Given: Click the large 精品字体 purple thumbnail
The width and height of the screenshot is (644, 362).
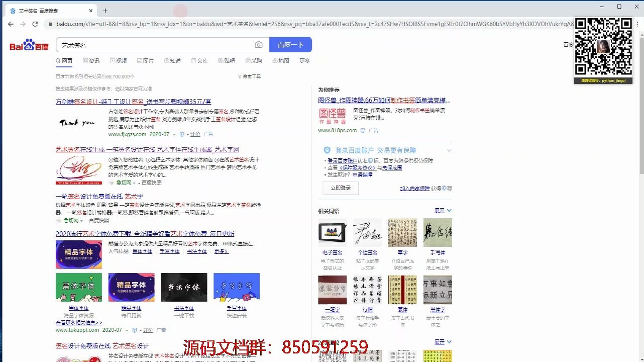Looking at the screenshot, I should coord(78,254).
